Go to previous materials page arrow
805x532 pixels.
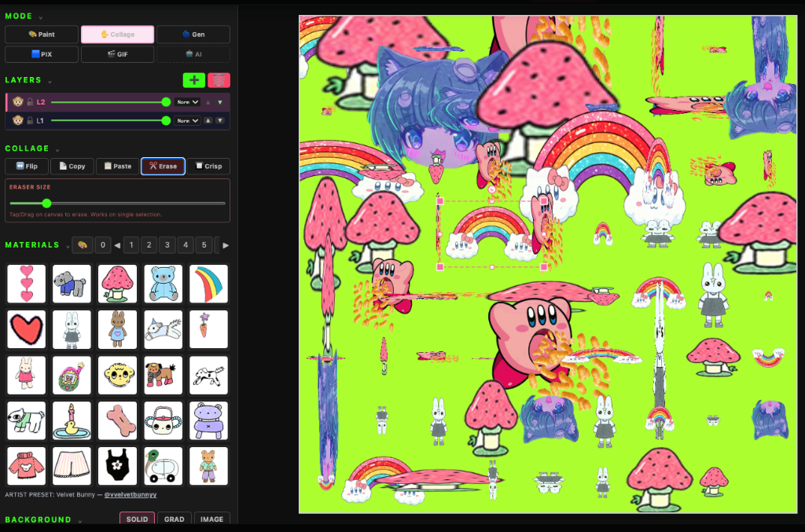point(117,245)
